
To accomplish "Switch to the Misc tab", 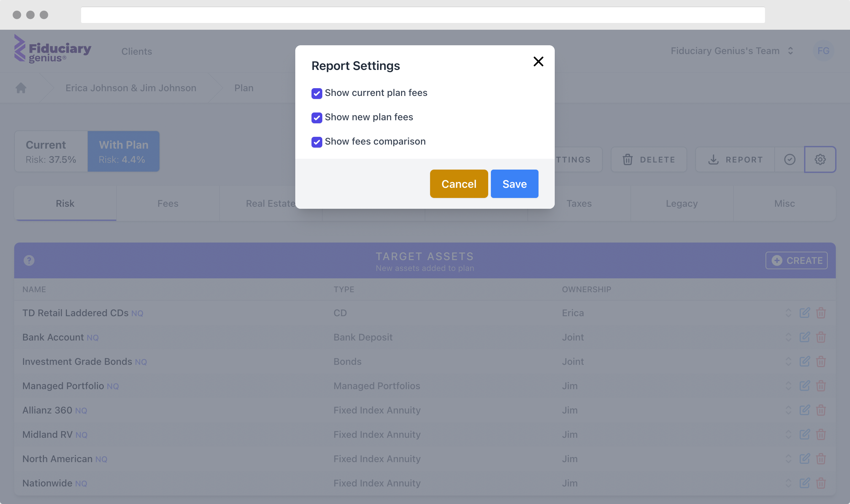I will [784, 203].
